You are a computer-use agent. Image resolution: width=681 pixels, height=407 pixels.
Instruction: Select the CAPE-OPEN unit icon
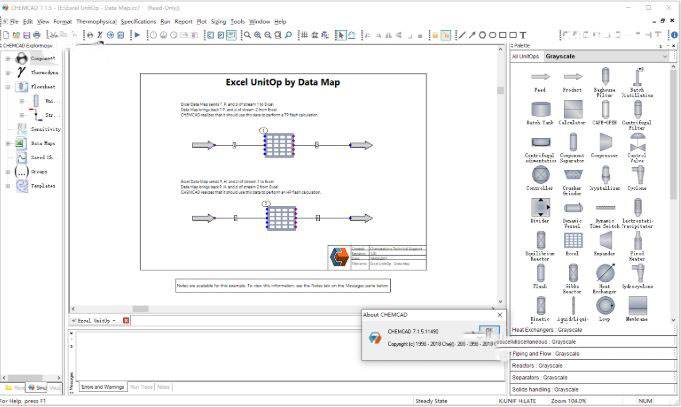click(x=605, y=109)
